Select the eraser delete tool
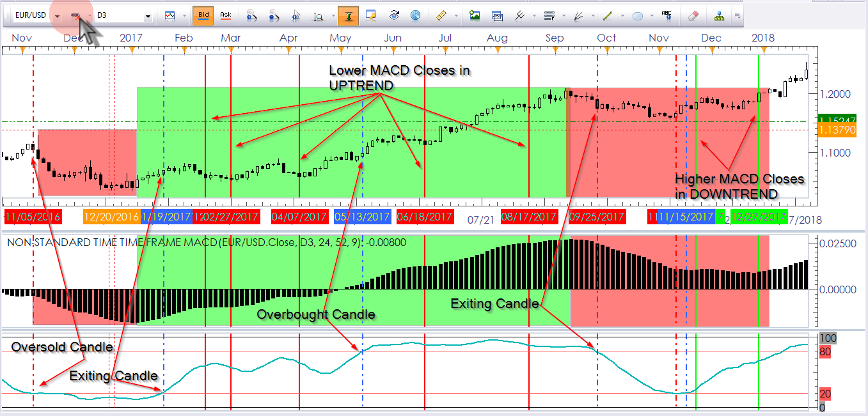 tap(693, 15)
